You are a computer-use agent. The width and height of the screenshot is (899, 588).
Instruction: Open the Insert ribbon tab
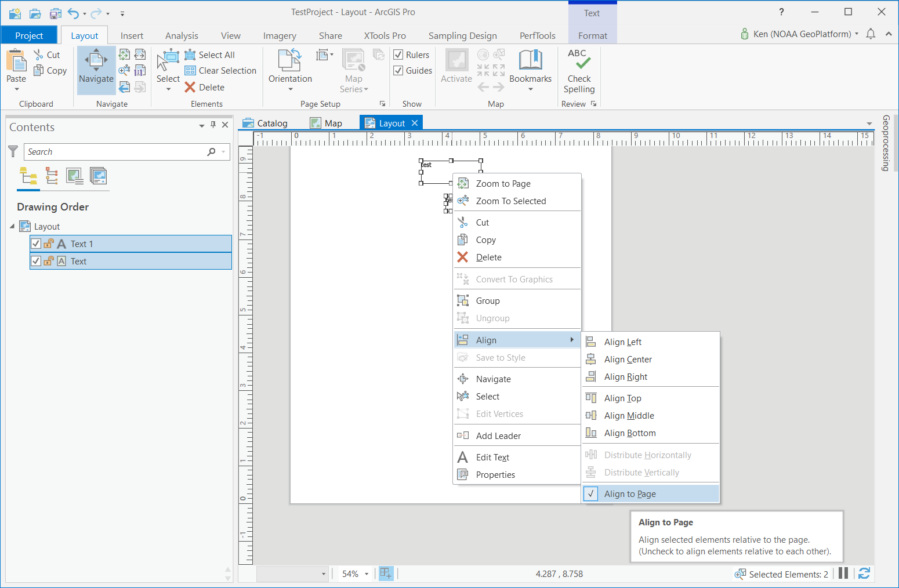pyautogui.click(x=132, y=36)
